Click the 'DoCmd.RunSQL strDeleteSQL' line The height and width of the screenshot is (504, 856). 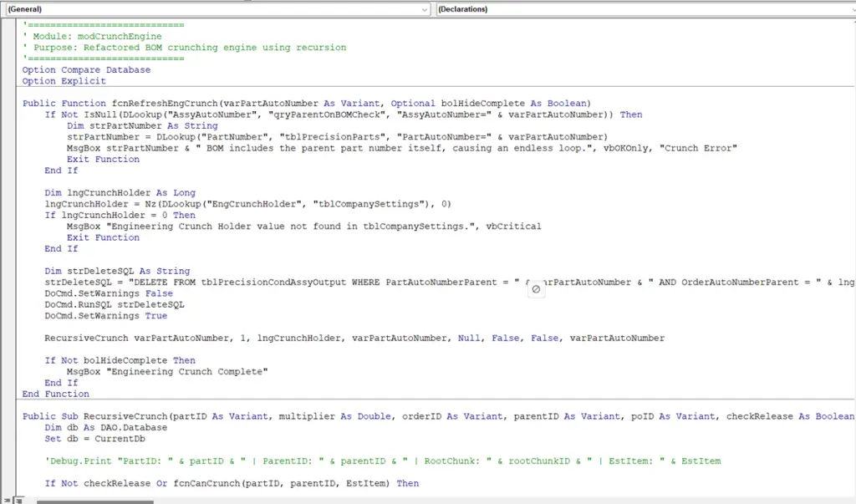click(x=115, y=305)
